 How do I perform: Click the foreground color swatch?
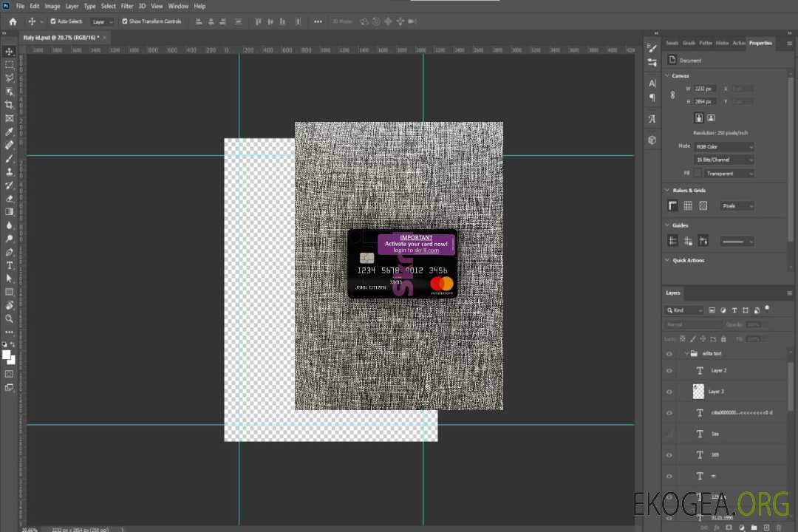tap(6, 355)
